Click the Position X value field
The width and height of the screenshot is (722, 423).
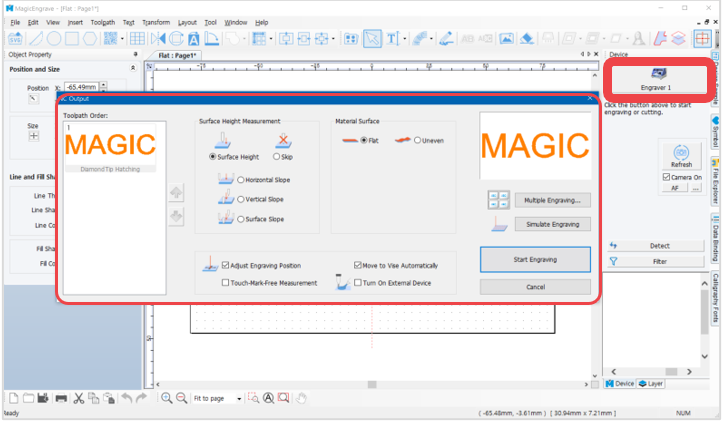point(81,87)
